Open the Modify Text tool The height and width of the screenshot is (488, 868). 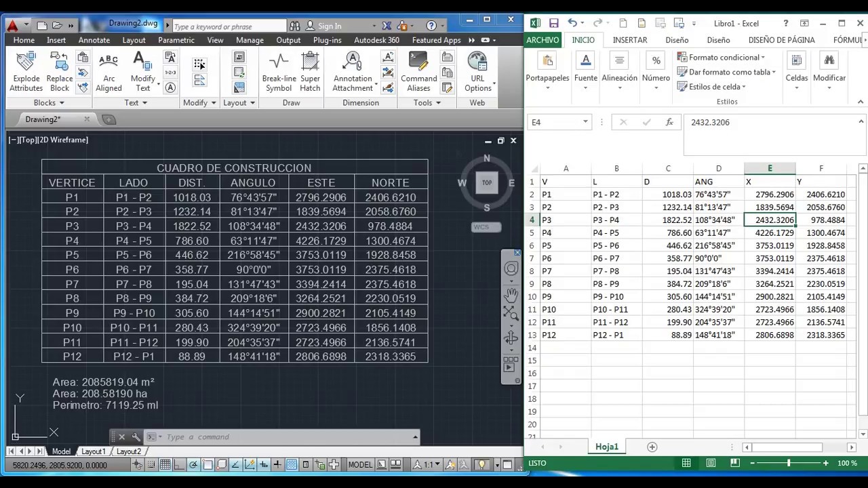coord(142,72)
